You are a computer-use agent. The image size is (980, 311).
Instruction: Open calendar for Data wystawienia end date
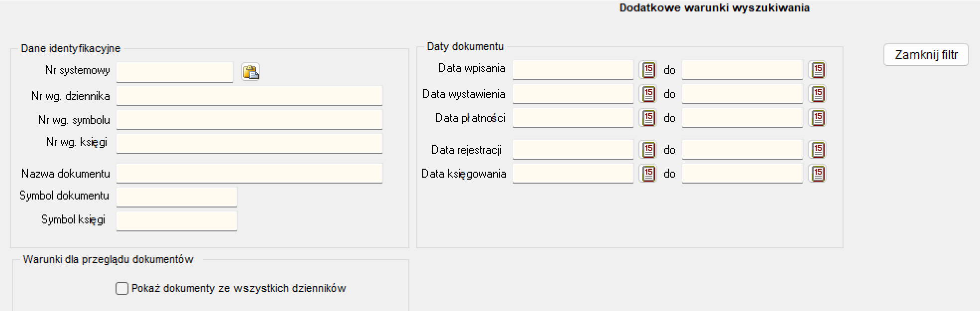[x=817, y=94]
